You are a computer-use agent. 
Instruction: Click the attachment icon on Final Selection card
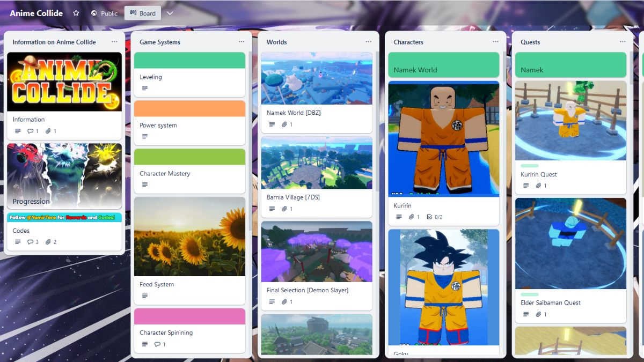click(x=284, y=301)
